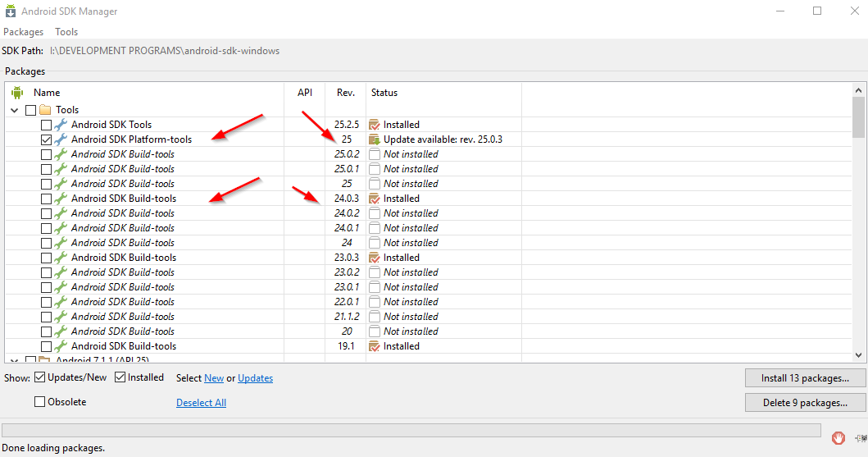Click the API column header
Image resolution: width=868 pixels, height=457 pixels.
[x=305, y=93]
